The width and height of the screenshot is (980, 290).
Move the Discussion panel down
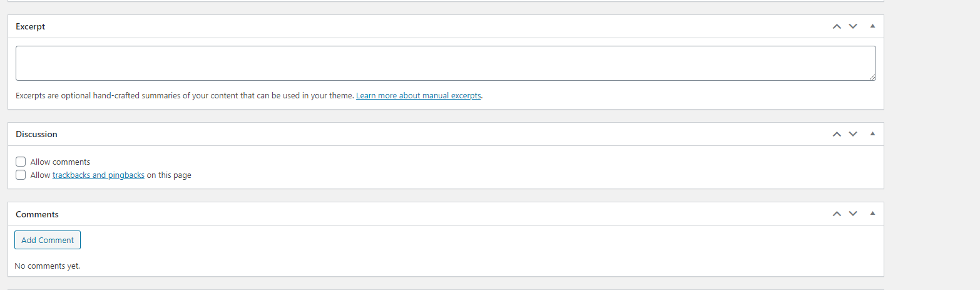(852, 134)
